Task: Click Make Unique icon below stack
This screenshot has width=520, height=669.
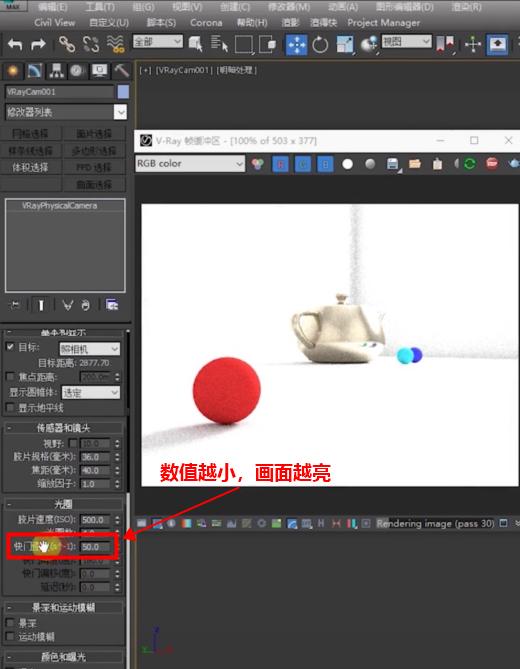Action: pyautogui.click(x=67, y=305)
